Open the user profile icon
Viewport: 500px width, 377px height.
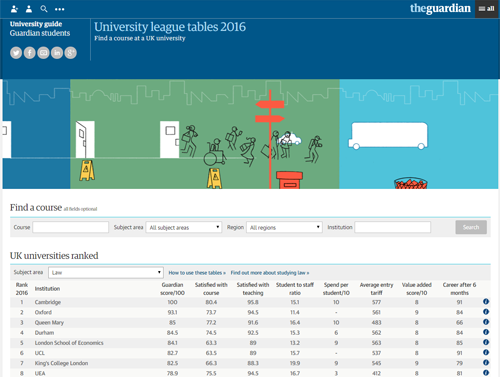29,9
